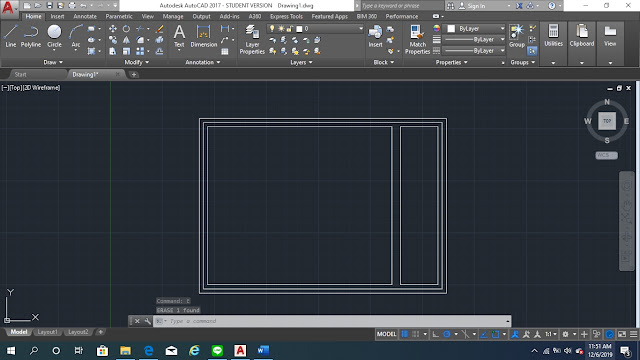Open Layer Properties manager

point(252,39)
